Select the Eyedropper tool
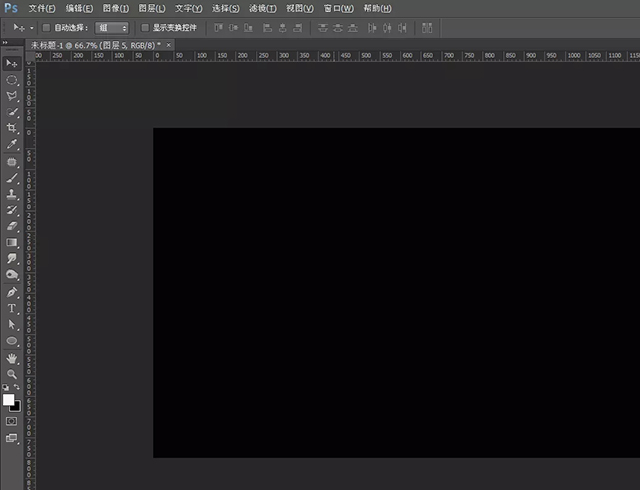This screenshot has height=490, width=640. (13, 144)
